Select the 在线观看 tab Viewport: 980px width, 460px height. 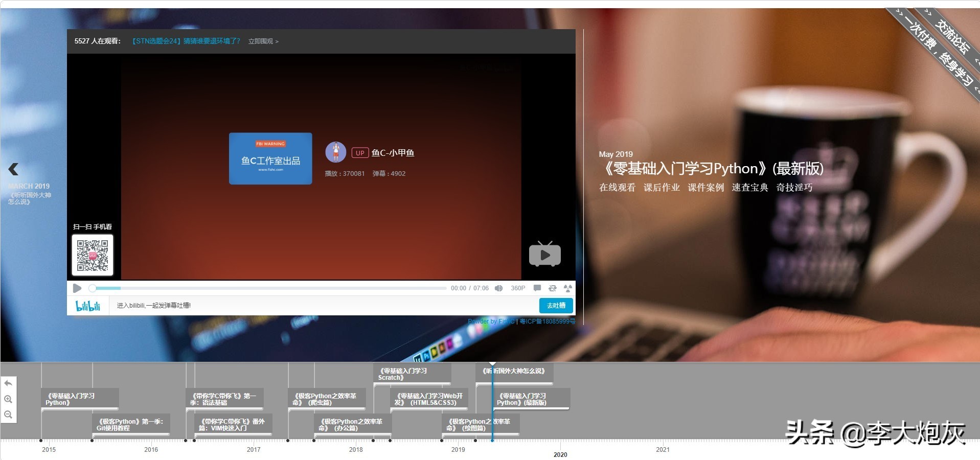point(617,188)
